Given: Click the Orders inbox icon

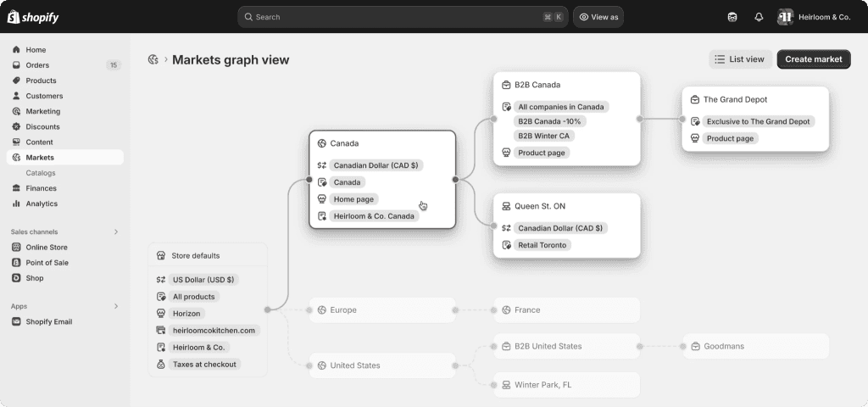Looking at the screenshot, I should [x=16, y=65].
